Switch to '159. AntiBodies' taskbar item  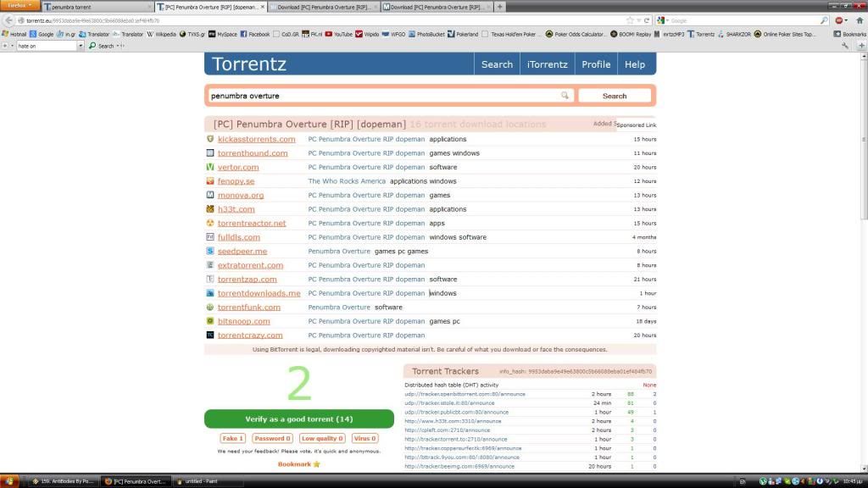coord(64,481)
